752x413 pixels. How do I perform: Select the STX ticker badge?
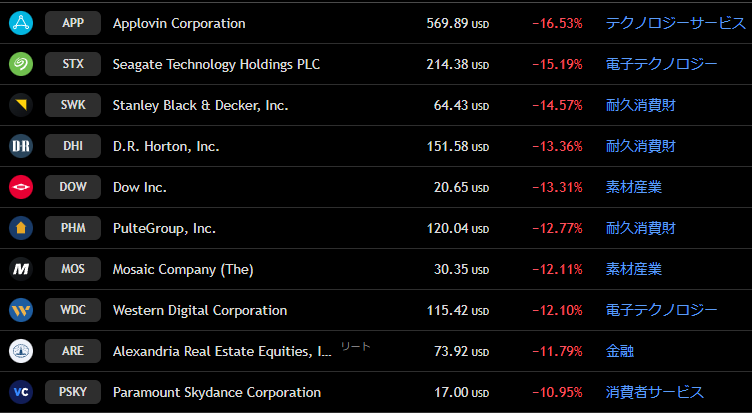point(73,64)
